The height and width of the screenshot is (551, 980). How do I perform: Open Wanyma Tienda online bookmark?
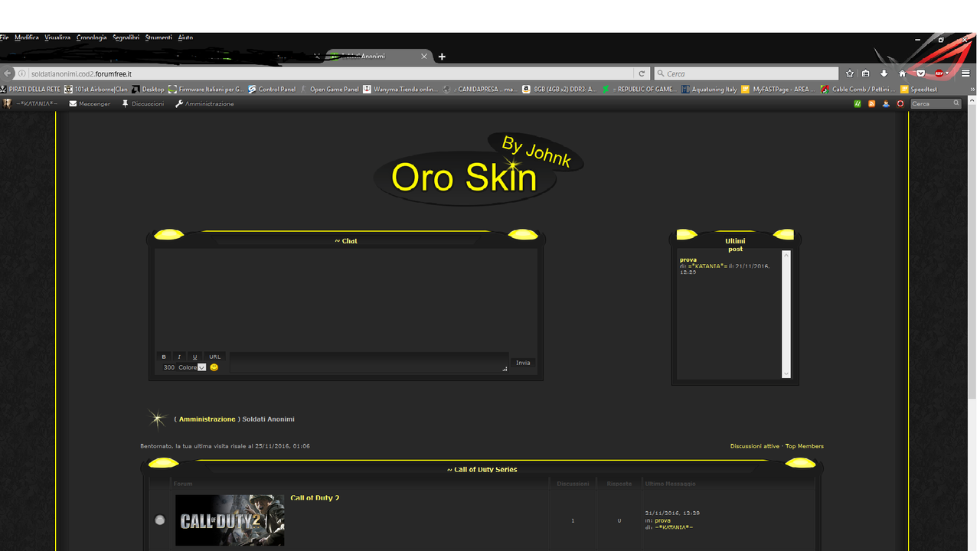coord(400,90)
